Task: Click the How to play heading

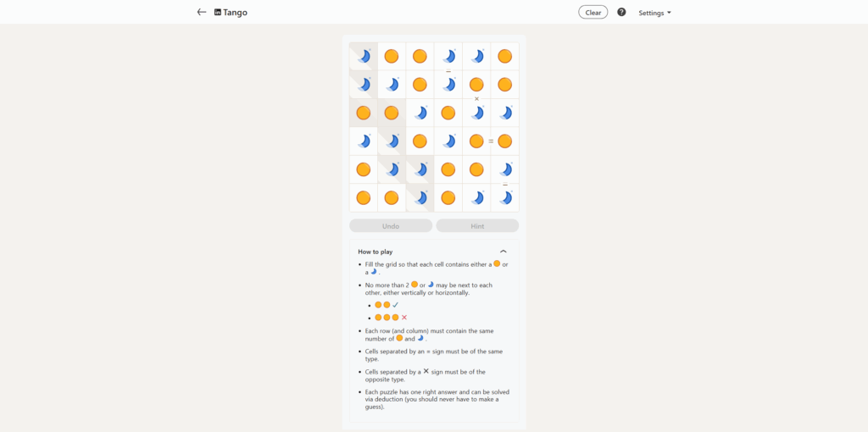Action: 376,252
